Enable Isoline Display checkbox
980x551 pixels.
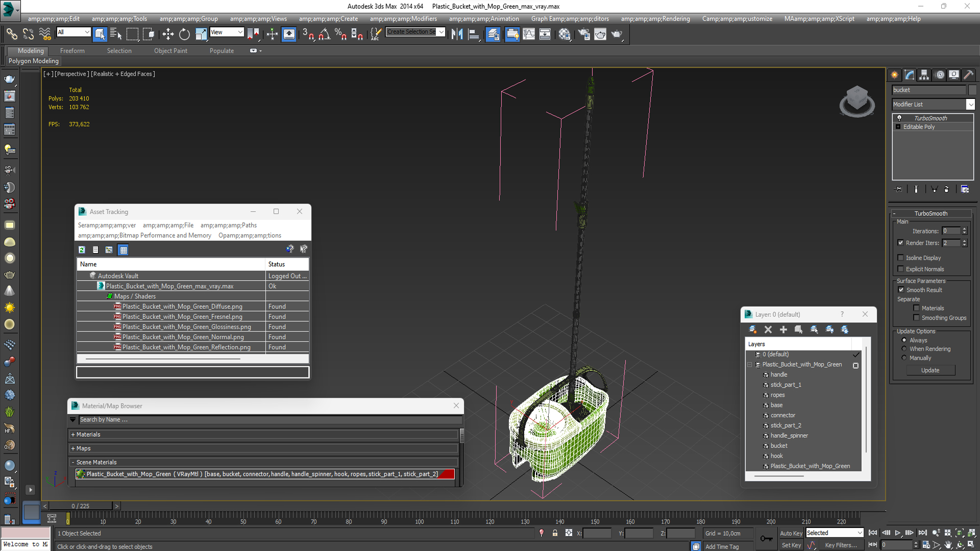click(900, 258)
